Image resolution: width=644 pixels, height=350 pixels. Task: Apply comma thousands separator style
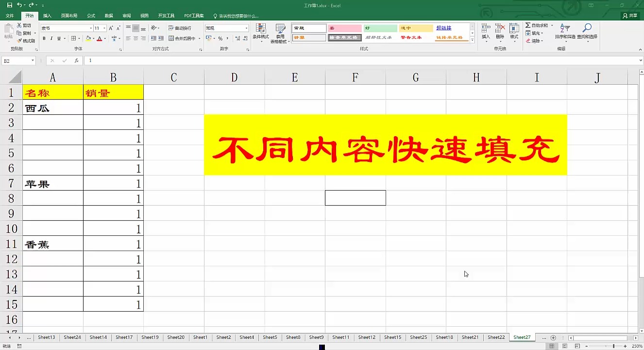coord(227,38)
